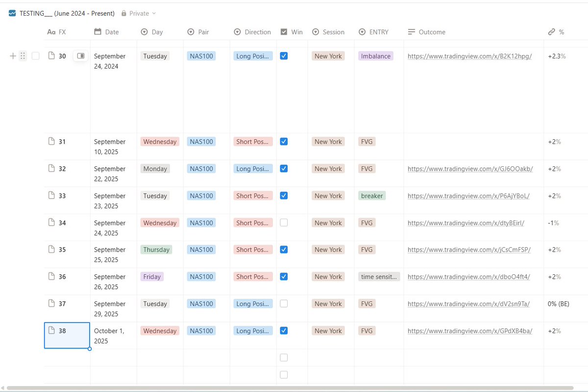The width and height of the screenshot is (588, 392).
Task: Open Imbalance entry tag in row 30
Action: click(x=376, y=56)
